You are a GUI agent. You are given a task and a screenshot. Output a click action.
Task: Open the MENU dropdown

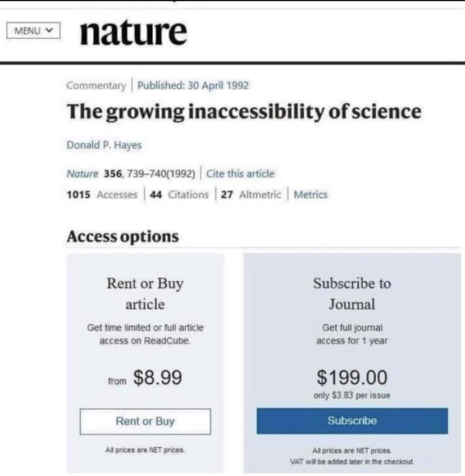(33, 30)
